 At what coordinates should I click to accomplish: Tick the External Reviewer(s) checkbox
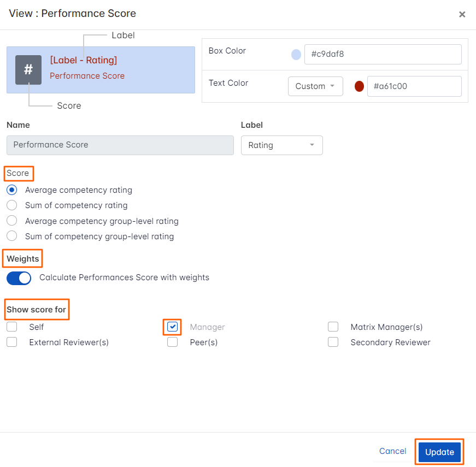tap(12, 342)
